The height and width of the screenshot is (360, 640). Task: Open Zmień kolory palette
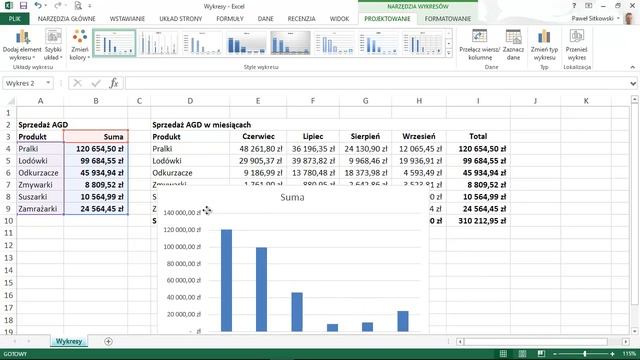[x=80, y=45]
